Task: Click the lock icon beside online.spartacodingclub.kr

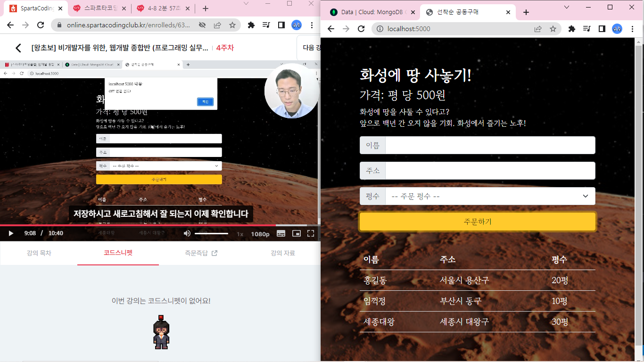Action: (x=59, y=25)
